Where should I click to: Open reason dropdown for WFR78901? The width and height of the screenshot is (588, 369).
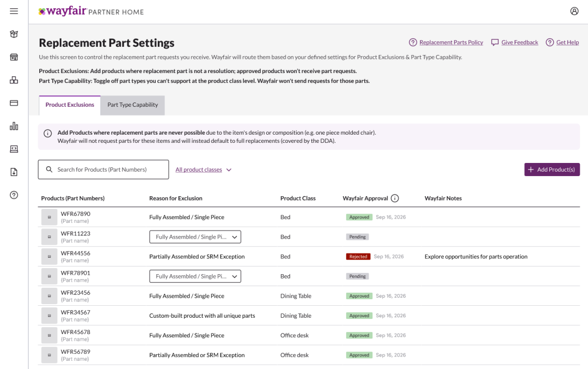[x=195, y=276]
